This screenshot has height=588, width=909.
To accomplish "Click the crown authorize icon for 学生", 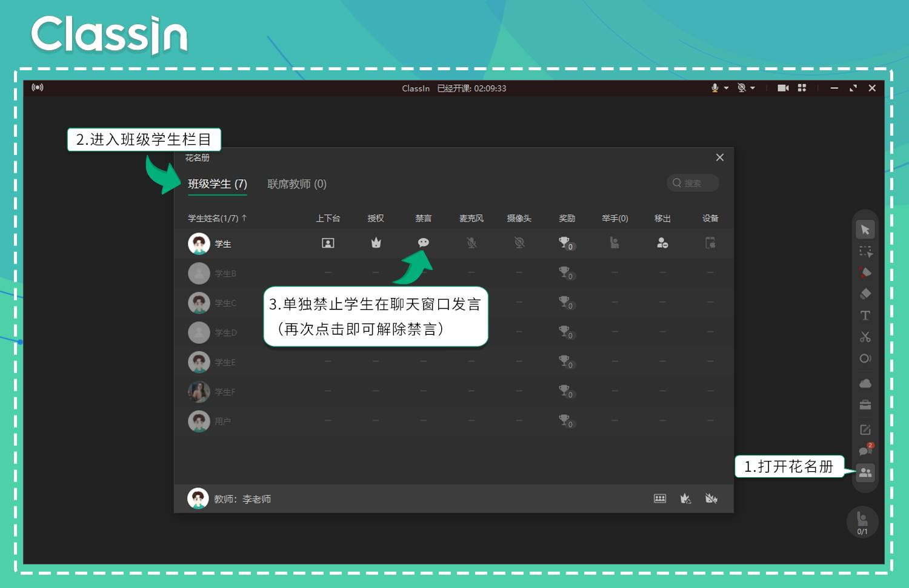I will coord(376,243).
